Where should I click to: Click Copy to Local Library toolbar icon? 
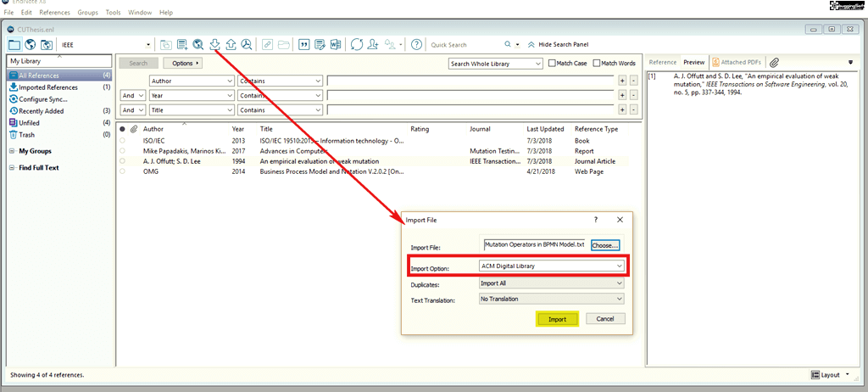click(x=166, y=45)
